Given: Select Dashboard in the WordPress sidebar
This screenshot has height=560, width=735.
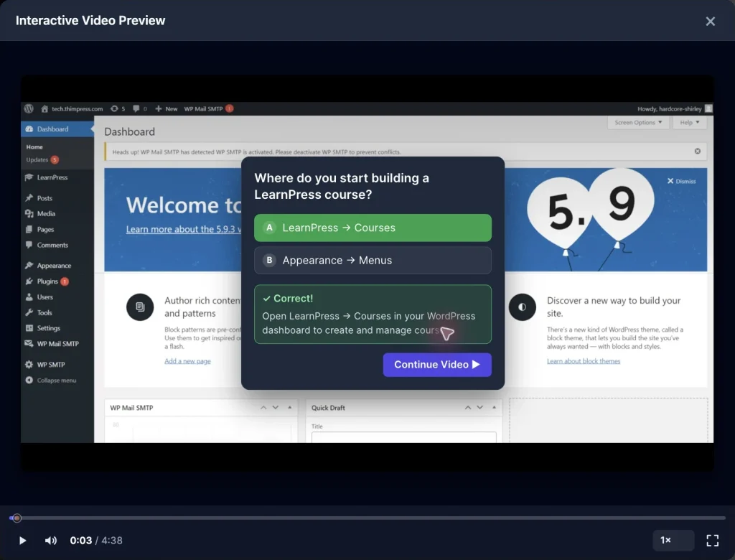Looking at the screenshot, I should point(57,129).
